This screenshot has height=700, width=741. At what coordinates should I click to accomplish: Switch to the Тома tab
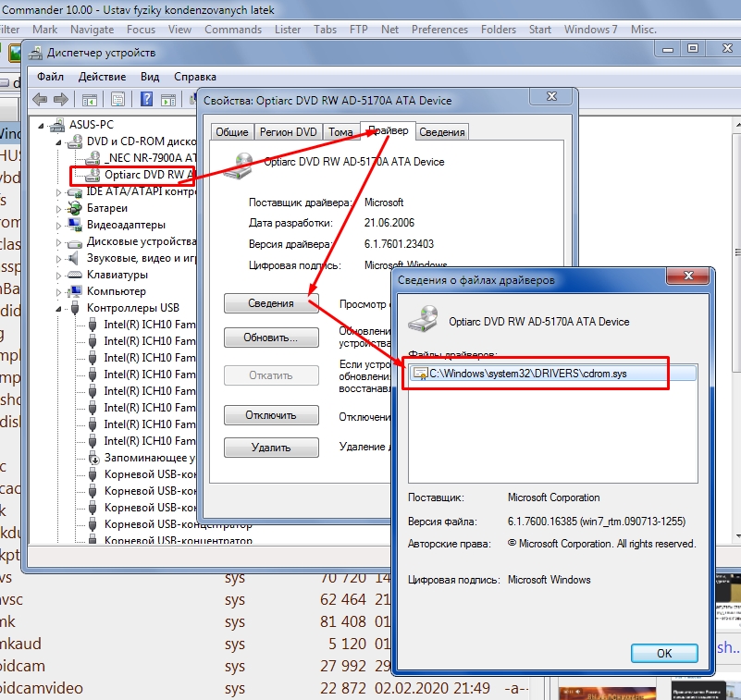click(340, 132)
